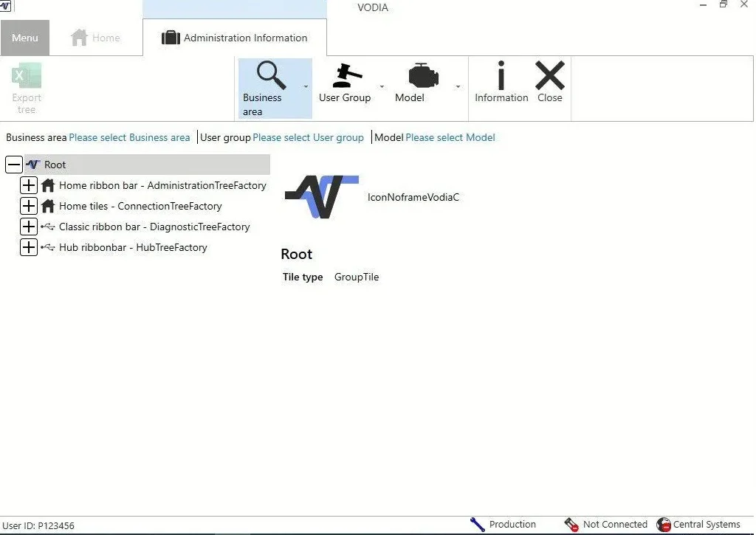Switch to the Home tab
Screen dimensions: 756x535
[x=95, y=38]
